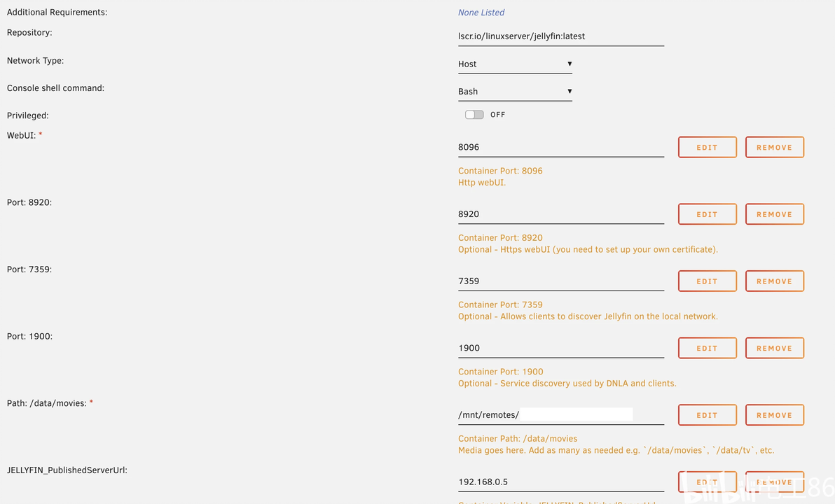Edit the Port 7359 configuration
This screenshot has height=504, width=835.
click(x=707, y=281)
